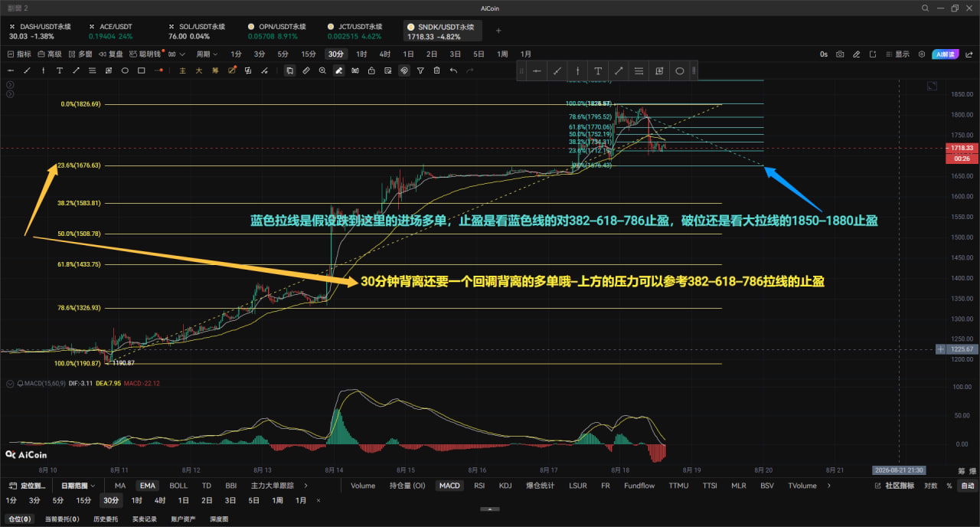Search using magnifier in title bar

tap(925, 8)
